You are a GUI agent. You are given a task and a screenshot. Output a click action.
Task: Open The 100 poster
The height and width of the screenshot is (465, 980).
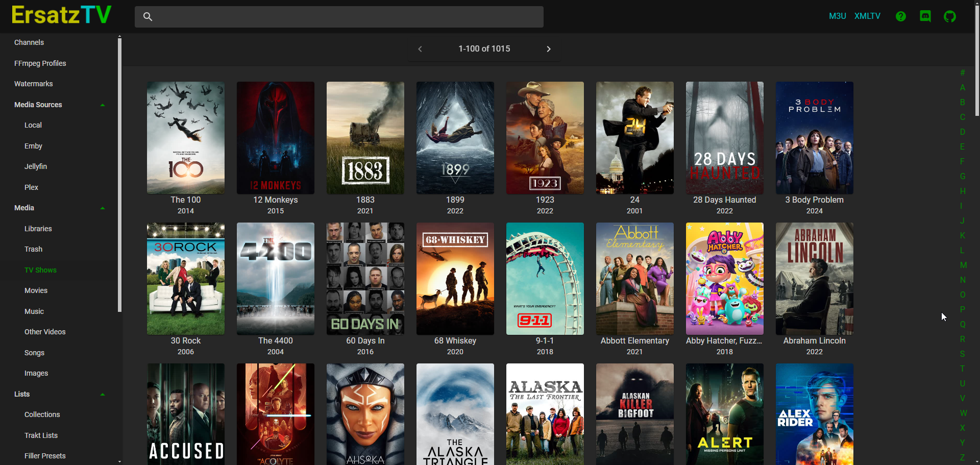coord(186,138)
